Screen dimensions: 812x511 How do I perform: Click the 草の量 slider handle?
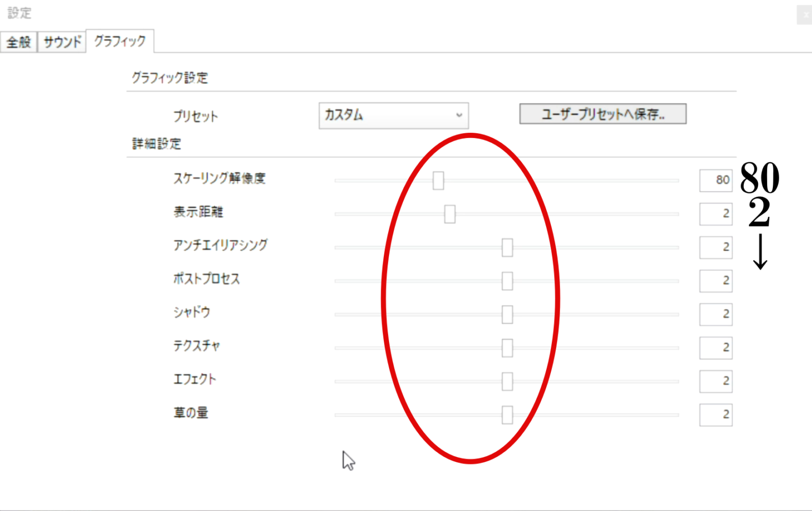click(x=508, y=415)
